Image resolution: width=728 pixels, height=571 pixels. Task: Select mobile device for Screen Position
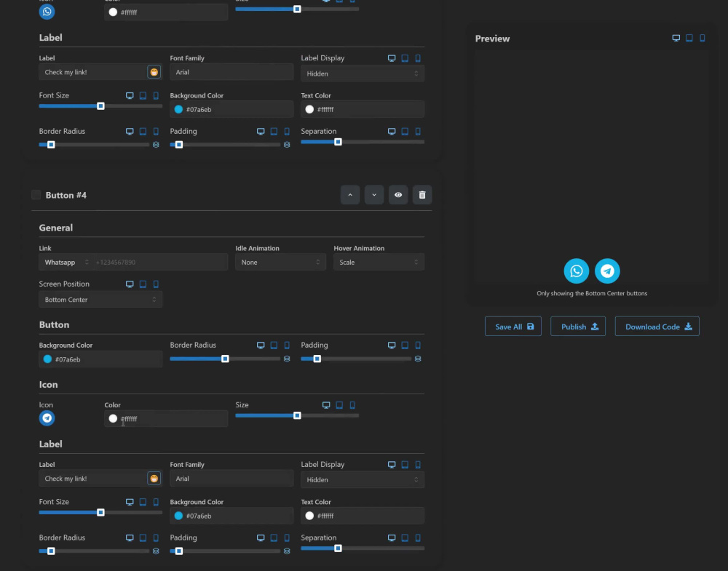(156, 284)
